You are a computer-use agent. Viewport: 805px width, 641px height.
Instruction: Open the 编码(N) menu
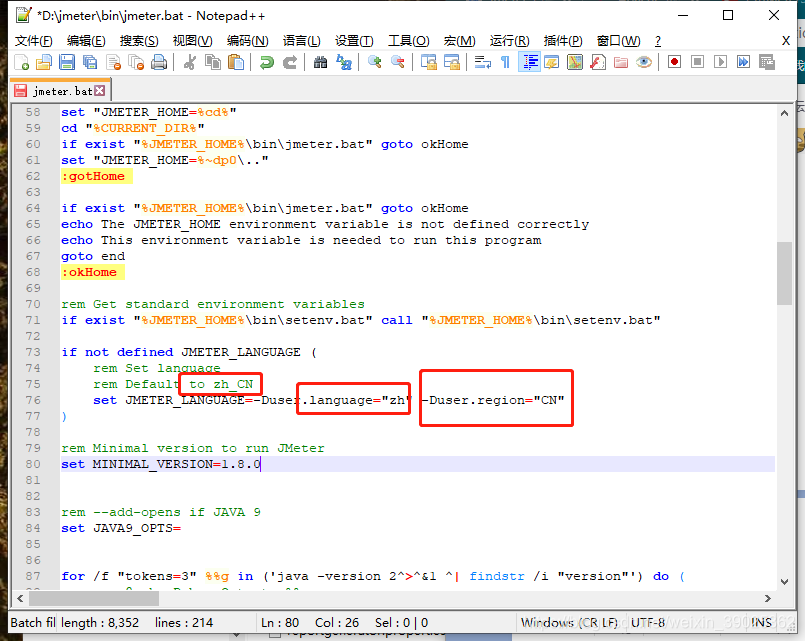[247, 41]
